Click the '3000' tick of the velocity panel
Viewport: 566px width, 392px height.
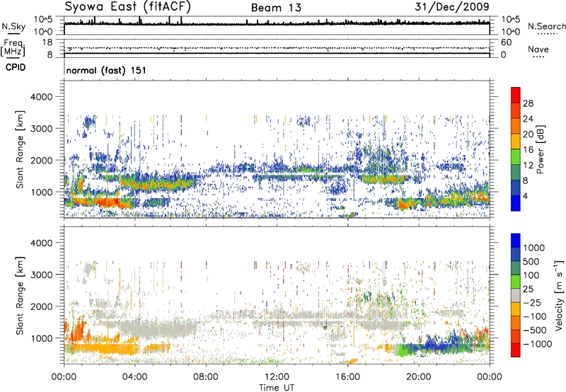[x=41, y=275]
